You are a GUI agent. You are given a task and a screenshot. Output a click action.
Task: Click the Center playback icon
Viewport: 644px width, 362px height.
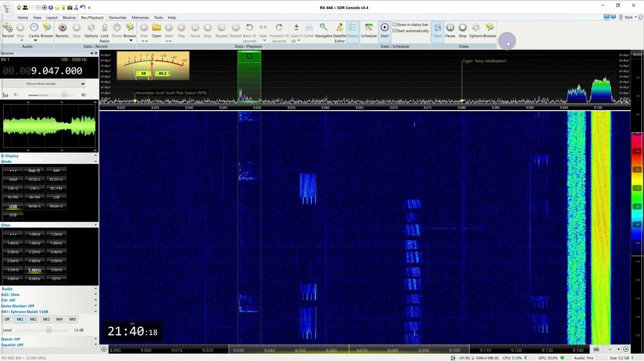(x=309, y=30)
